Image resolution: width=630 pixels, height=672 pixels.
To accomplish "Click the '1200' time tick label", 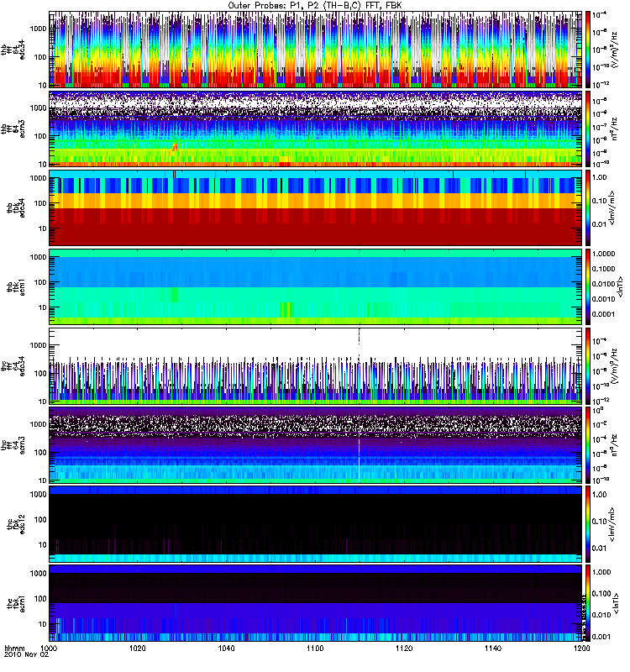I will coord(581,648).
